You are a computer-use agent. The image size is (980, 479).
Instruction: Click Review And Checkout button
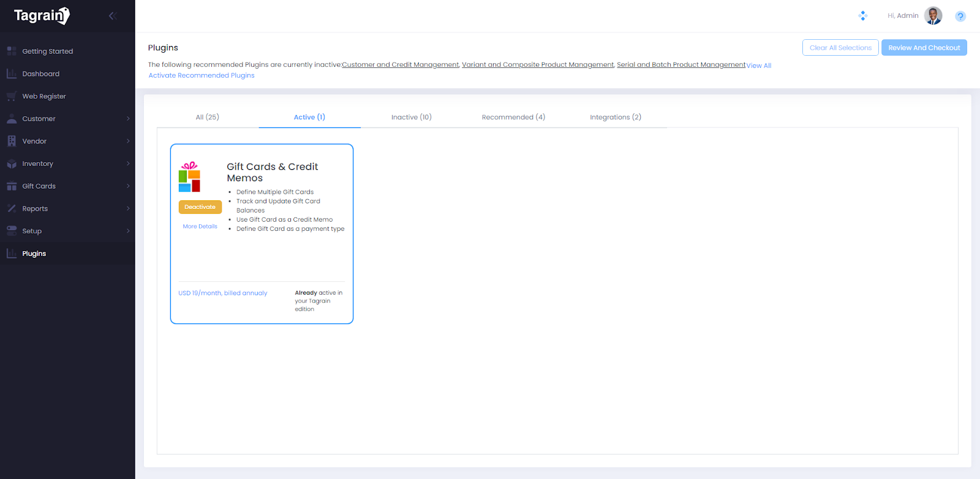[x=924, y=48]
